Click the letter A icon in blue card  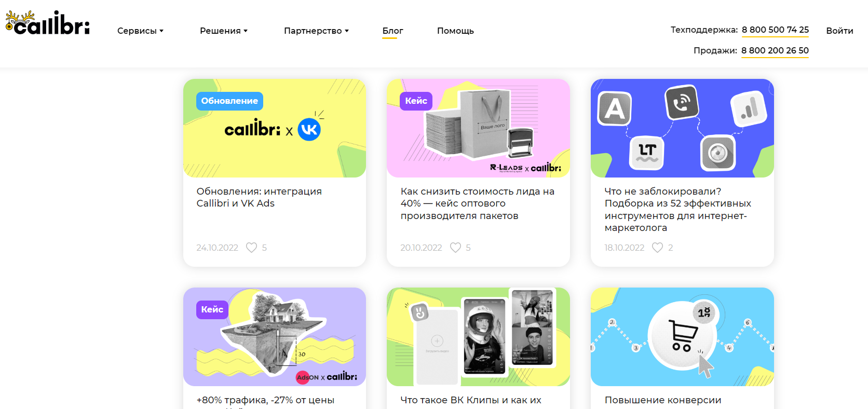coord(615,108)
